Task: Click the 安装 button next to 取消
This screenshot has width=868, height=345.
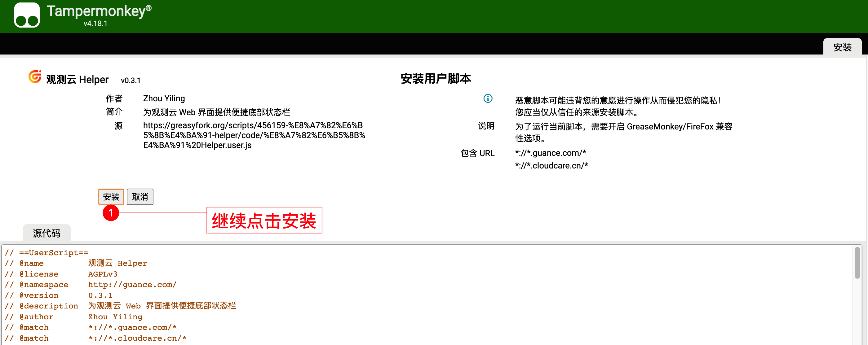Action: tap(111, 197)
